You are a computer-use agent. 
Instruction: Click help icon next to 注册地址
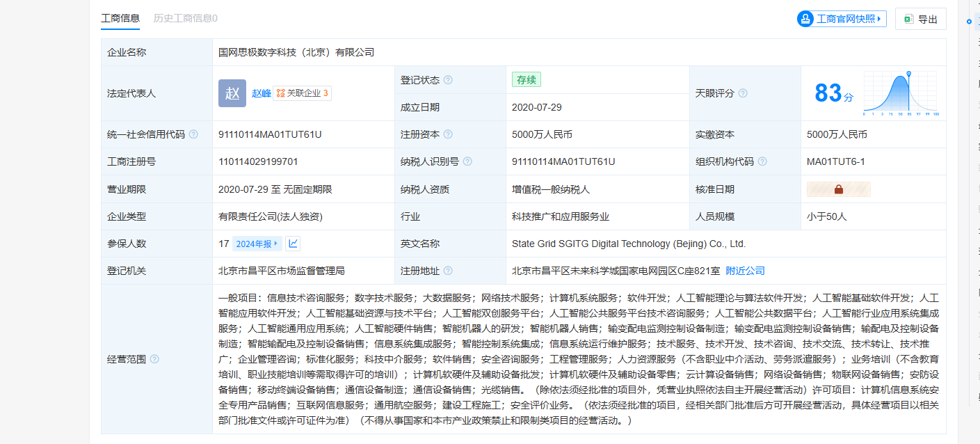448,271
